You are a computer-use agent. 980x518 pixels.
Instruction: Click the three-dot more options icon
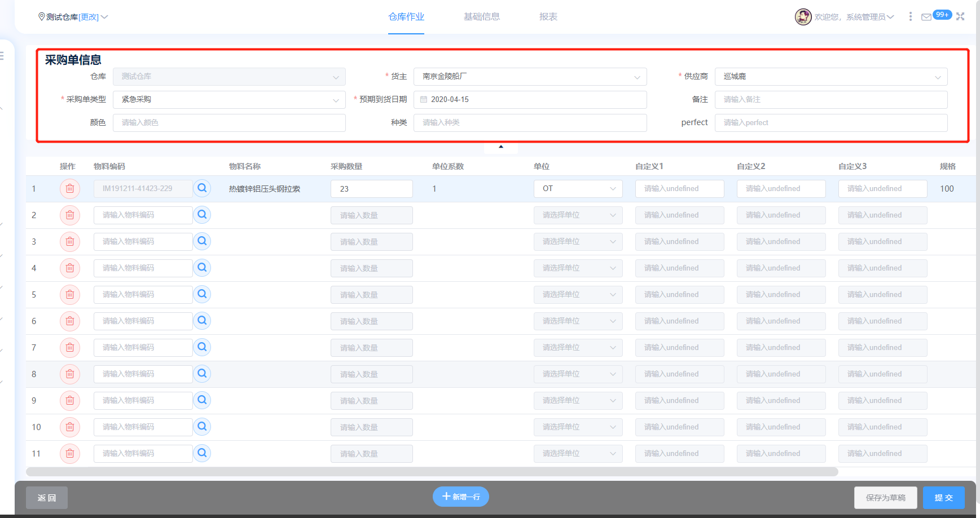pos(910,17)
